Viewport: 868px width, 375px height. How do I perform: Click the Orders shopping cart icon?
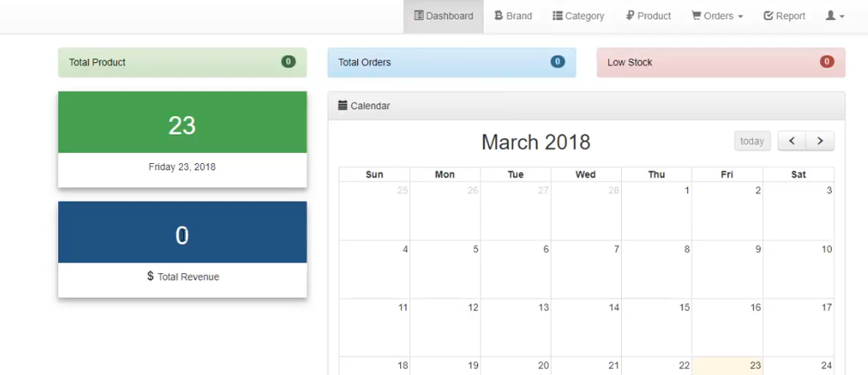(697, 15)
